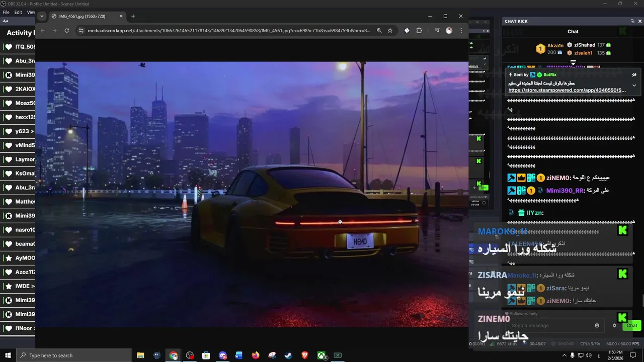Open the Chrome extensions puzzle icon
Image resolution: width=644 pixels, height=362 pixels.
[x=419, y=31]
